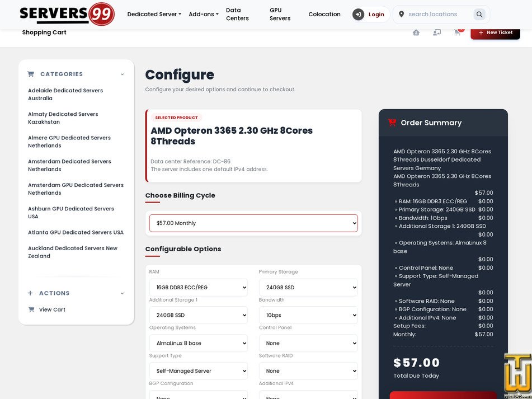
Task: Click the Shopping Cart heading text
Action: (x=44, y=32)
